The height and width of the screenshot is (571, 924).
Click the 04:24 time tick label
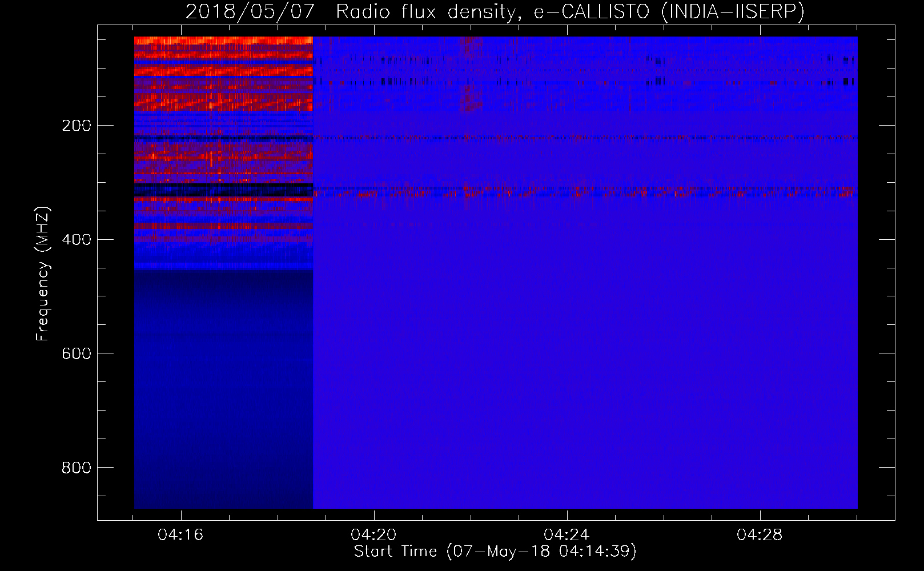pos(567,535)
